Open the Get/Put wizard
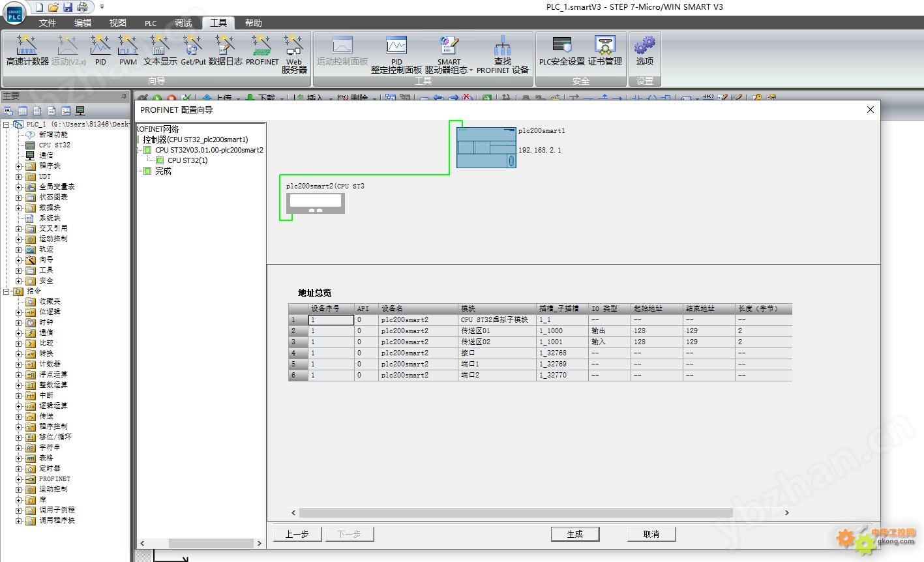 click(193, 46)
